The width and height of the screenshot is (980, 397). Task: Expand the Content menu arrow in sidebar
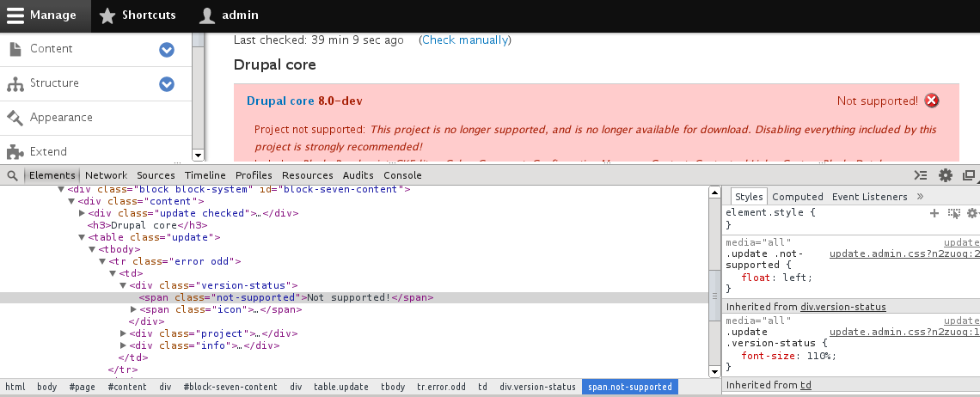pos(167,50)
